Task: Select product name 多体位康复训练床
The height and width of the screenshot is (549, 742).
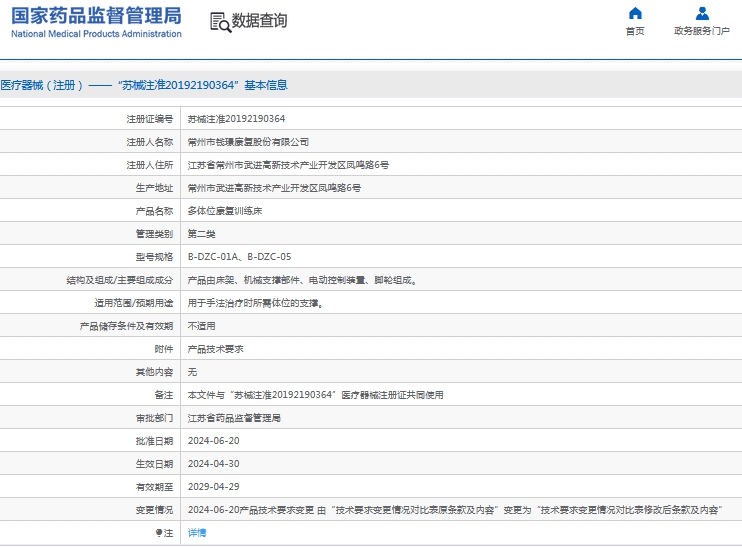Action: [x=225, y=211]
